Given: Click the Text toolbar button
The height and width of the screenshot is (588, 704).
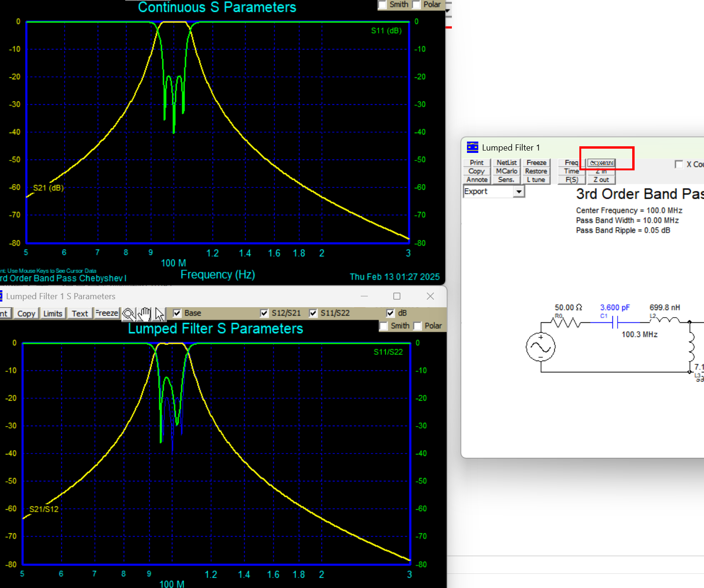Looking at the screenshot, I should click(80, 313).
